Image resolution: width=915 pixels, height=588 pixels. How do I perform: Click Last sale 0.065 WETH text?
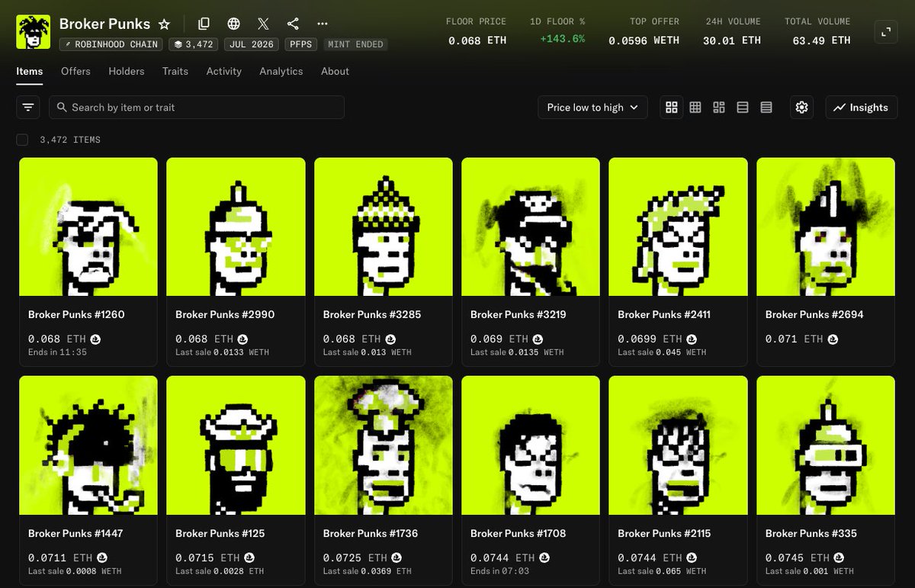tap(662, 570)
